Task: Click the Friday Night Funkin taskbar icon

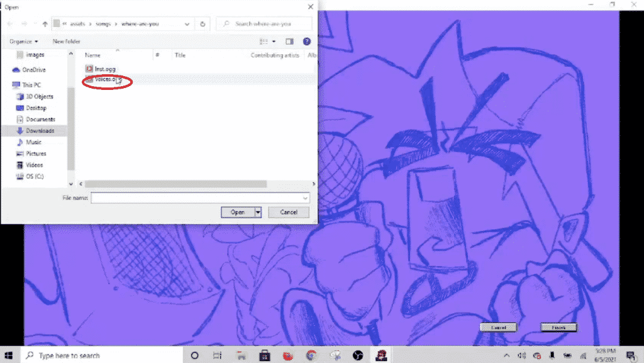Action: tap(381, 355)
